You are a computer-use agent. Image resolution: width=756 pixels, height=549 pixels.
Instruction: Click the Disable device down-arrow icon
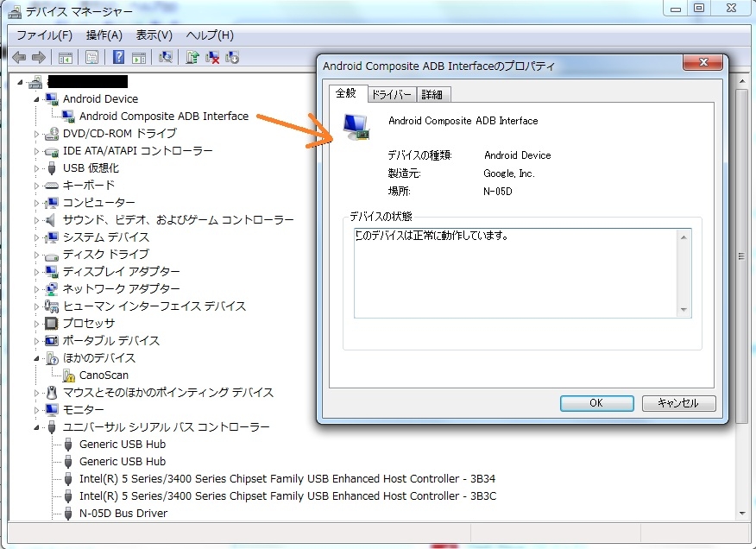tap(232, 58)
